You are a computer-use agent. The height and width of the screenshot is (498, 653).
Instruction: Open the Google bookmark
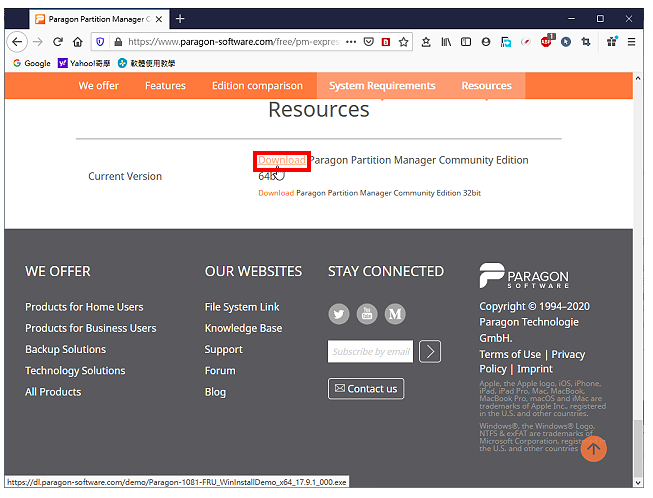coord(32,63)
